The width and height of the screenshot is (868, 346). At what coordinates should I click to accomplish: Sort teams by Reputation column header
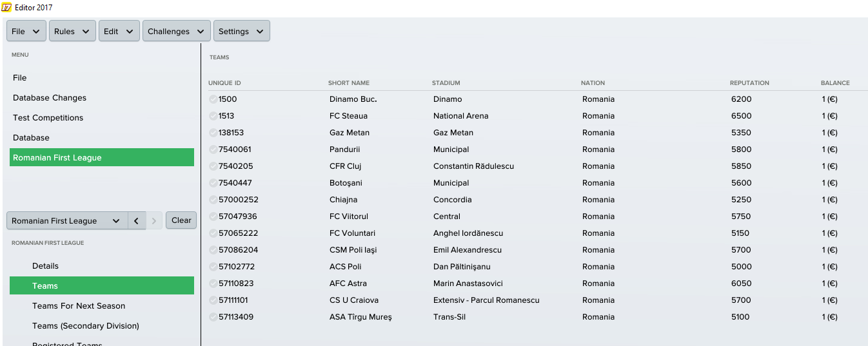(749, 83)
